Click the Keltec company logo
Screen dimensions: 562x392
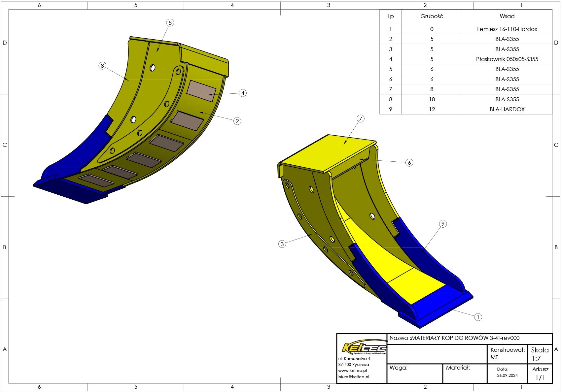pos(364,347)
